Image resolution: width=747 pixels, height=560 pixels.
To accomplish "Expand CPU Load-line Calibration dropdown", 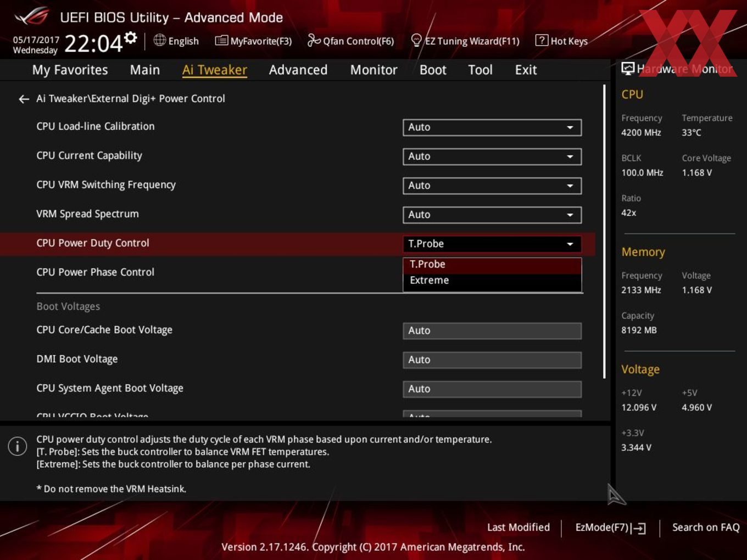I will tap(492, 127).
